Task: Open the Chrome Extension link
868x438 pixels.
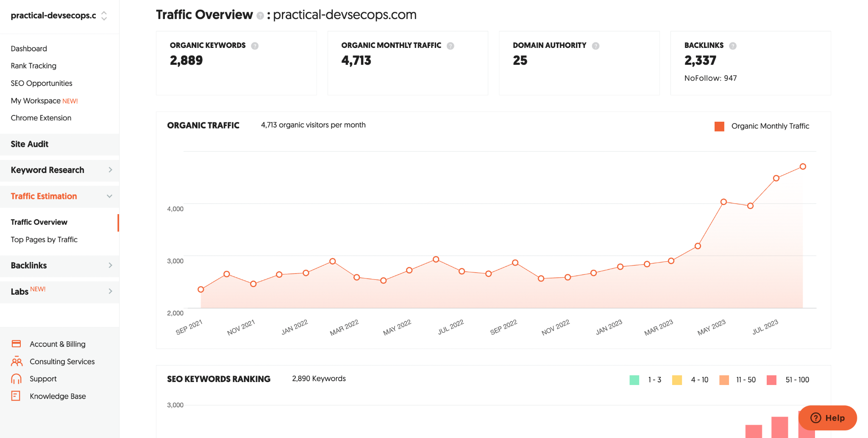Action: pos(41,118)
